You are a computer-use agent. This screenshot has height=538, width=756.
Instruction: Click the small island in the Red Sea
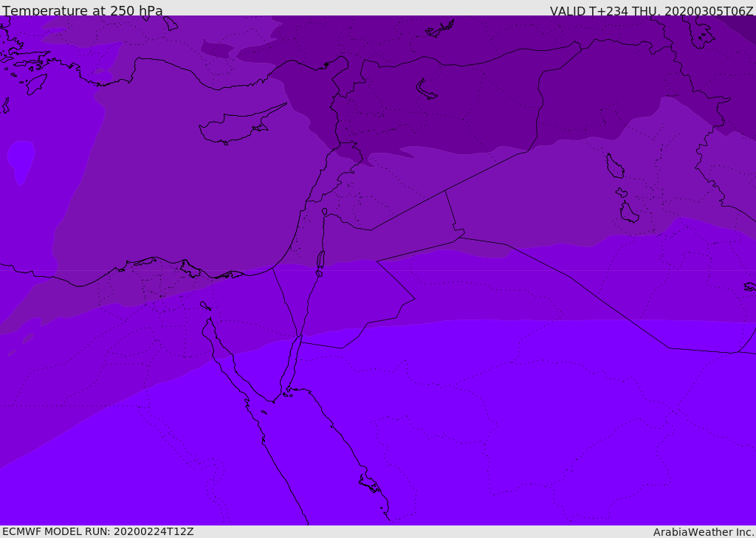pyautogui.click(x=264, y=413)
